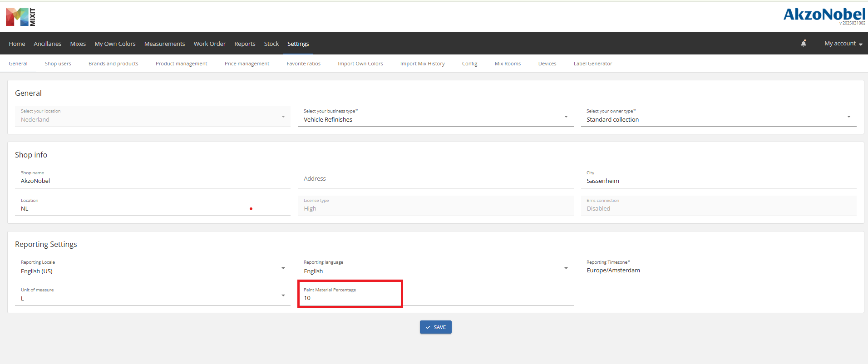868x364 pixels.
Task: Switch to the Mix Rooms tab
Action: pos(508,64)
